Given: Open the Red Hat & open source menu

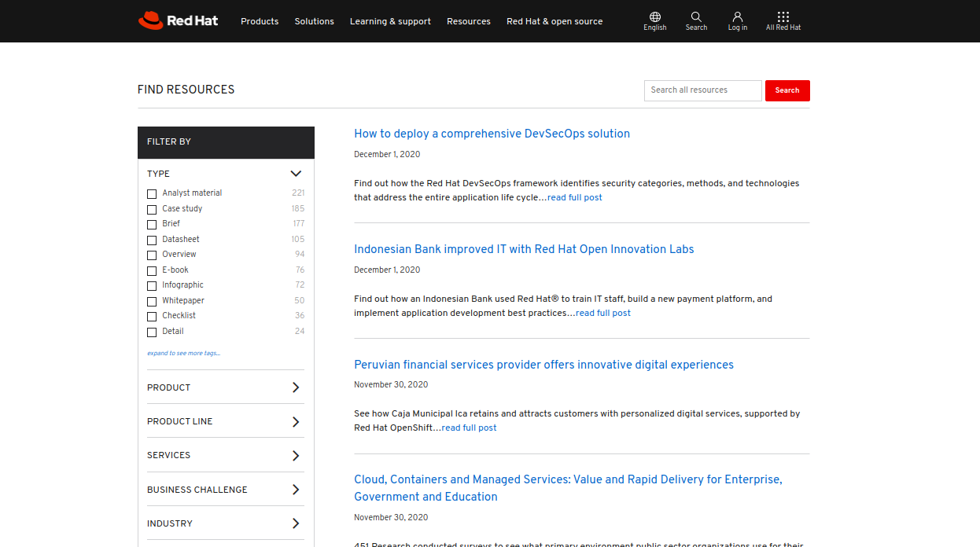Looking at the screenshot, I should click(554, 21).
